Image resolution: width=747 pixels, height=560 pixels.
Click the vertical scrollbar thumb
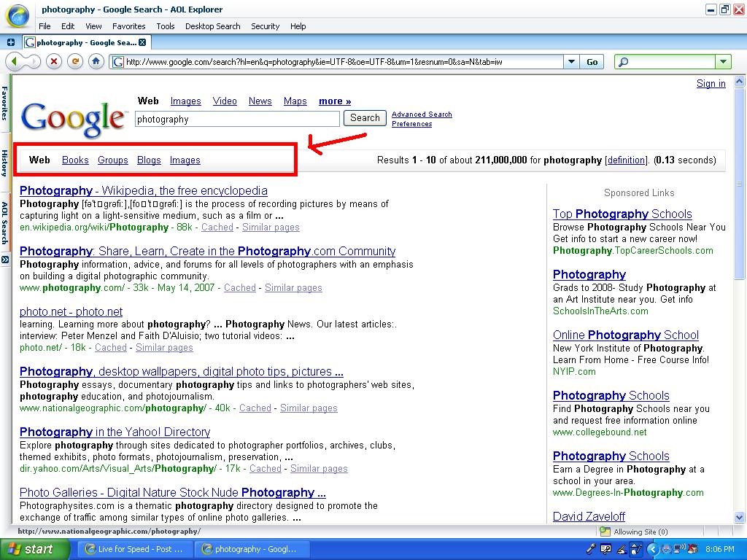coord(739,183)
